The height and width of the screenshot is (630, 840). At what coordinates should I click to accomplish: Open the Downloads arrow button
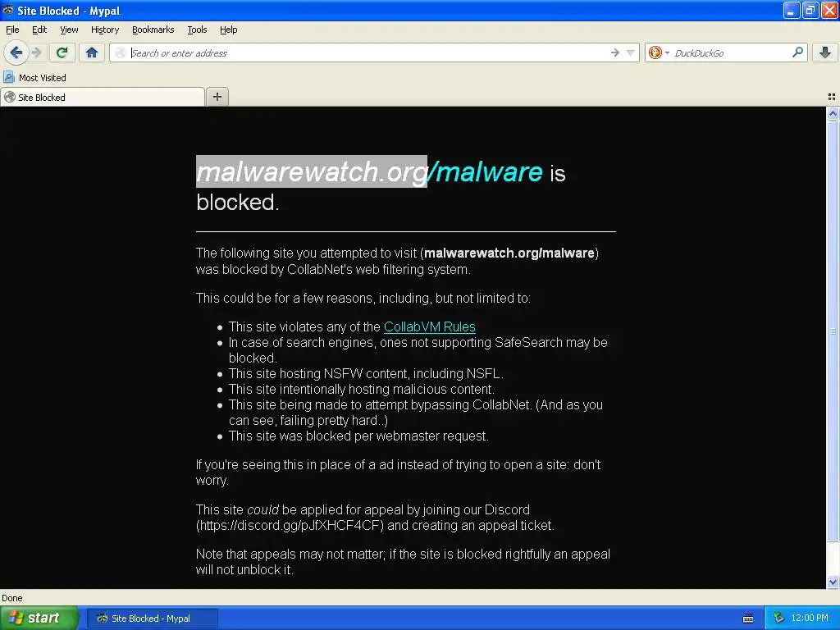[825, 52]
